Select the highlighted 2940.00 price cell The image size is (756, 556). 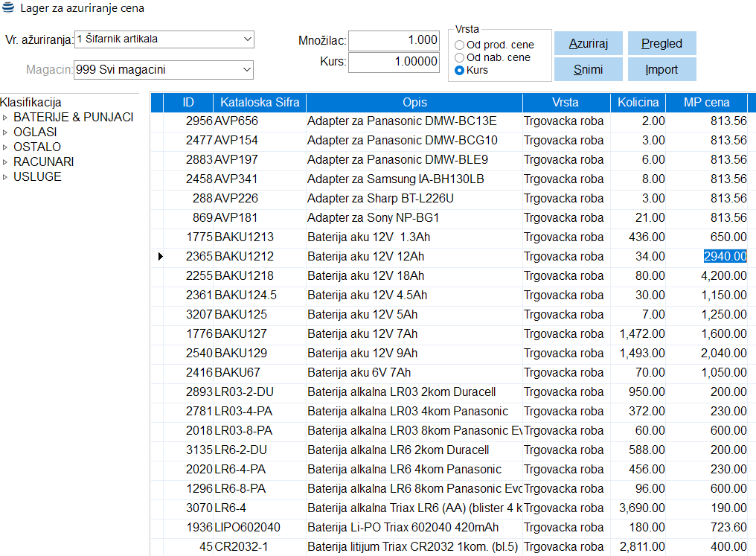(725, 257)
